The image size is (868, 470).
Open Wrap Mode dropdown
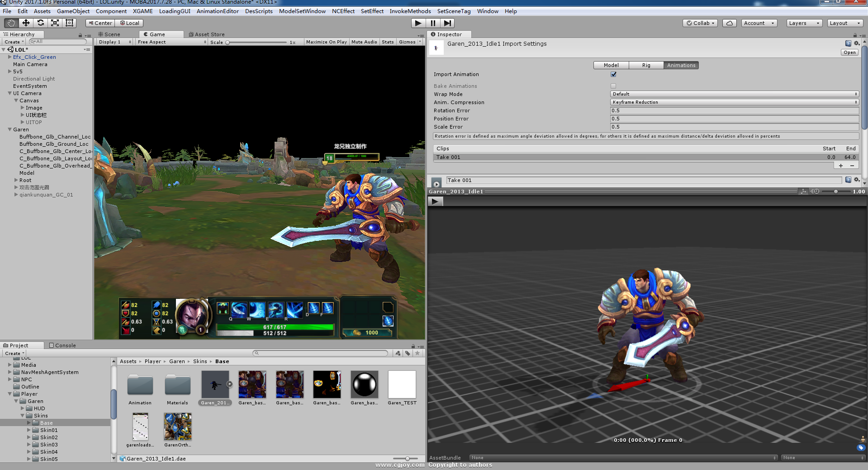point(734,94)
